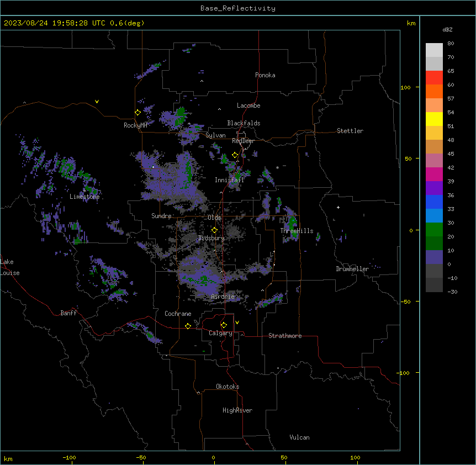Click the 100 tick on the right axis
Viewport: 476px width, 465px height.
(x=405, y=87)
